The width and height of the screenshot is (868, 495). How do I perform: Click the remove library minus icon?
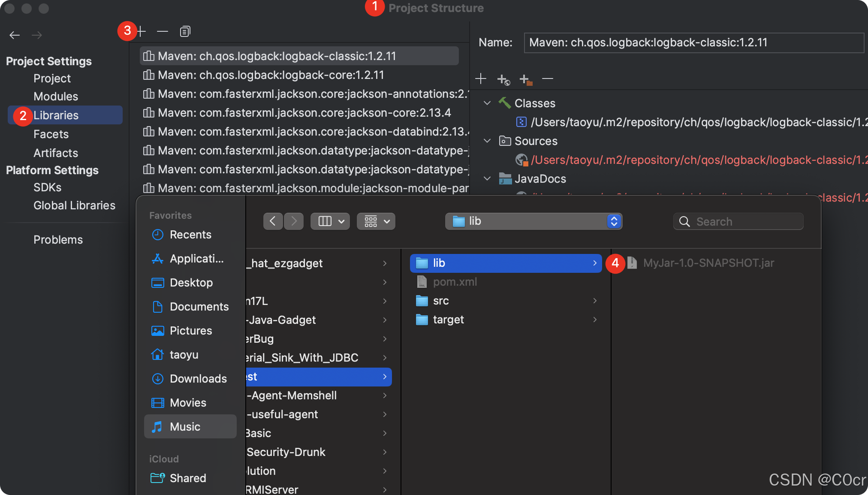162,31
